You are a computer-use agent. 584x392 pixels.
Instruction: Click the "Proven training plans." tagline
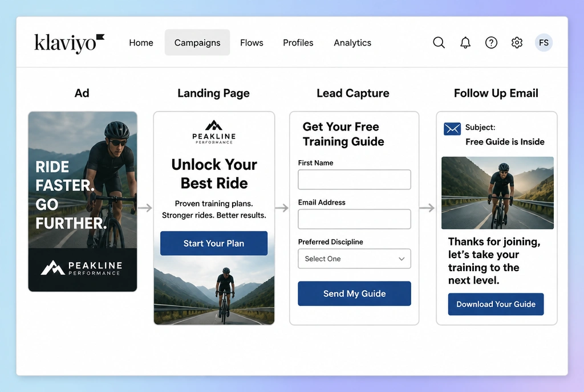coord(214,203)
